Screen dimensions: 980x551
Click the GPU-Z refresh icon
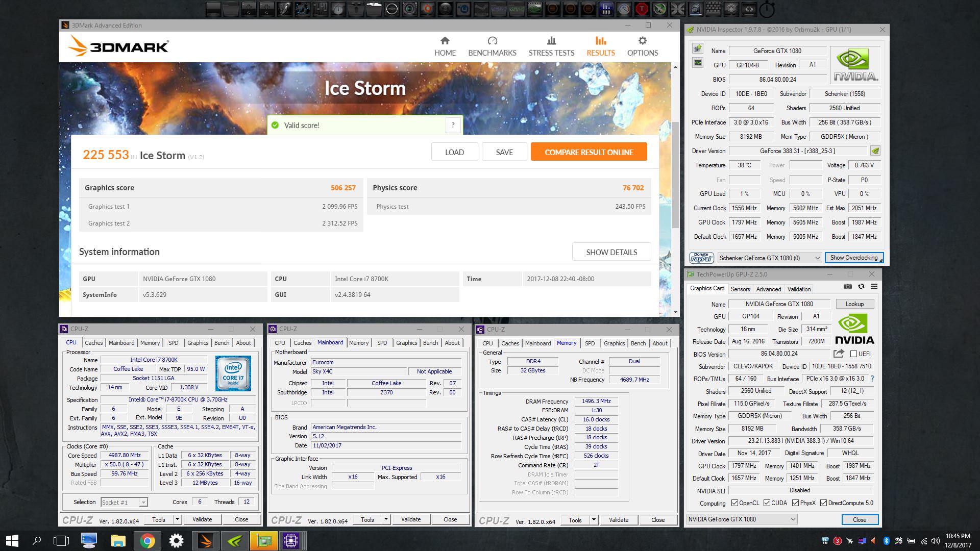click(x=861, y=287)
